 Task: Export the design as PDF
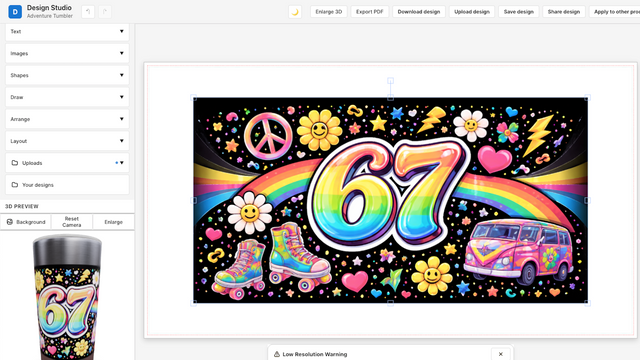(x=369, y=12)
